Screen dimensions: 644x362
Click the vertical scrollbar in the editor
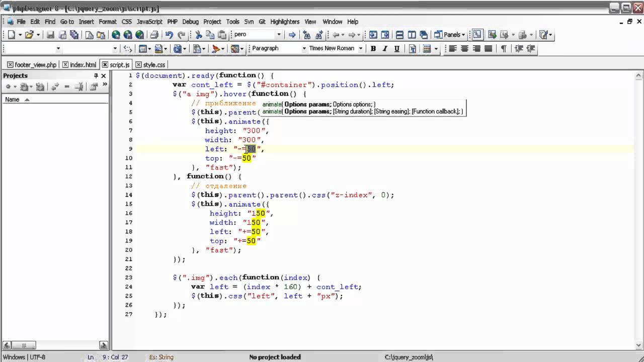point(639,210)
